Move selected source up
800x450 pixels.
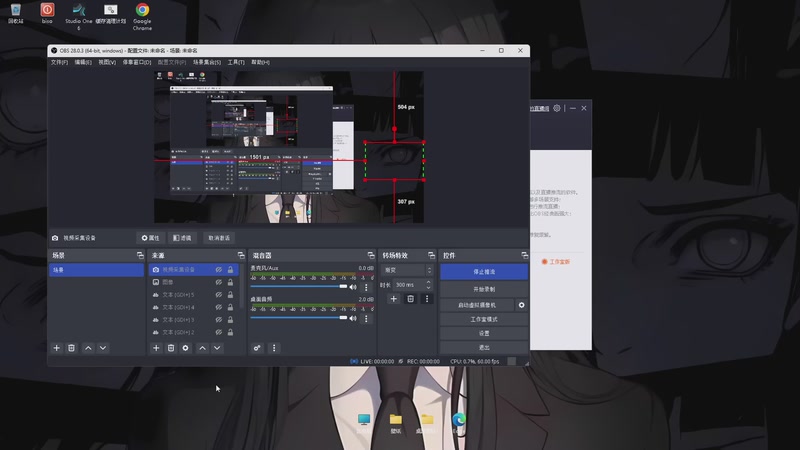(x=203, y=348)
